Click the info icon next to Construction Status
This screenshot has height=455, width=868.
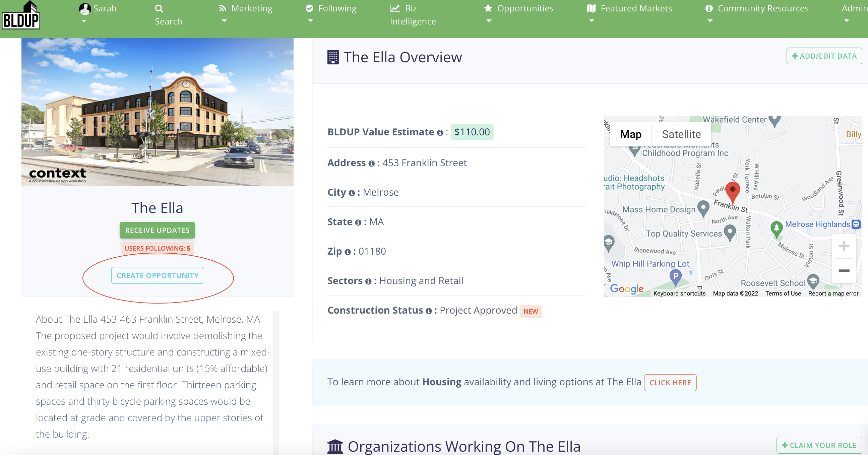tap(428, 311)
